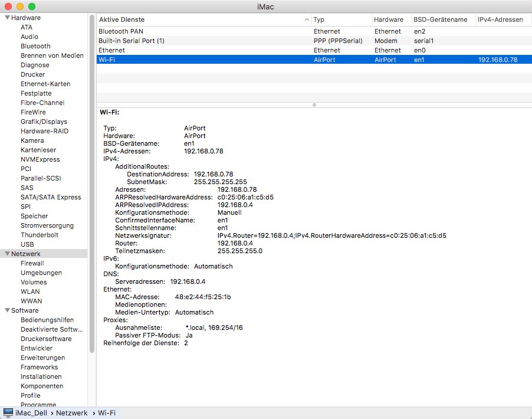532x419 pixels.
Task: Select Festplatte in the sidebar
Action: pyautogui.click(x=36, y=93)
